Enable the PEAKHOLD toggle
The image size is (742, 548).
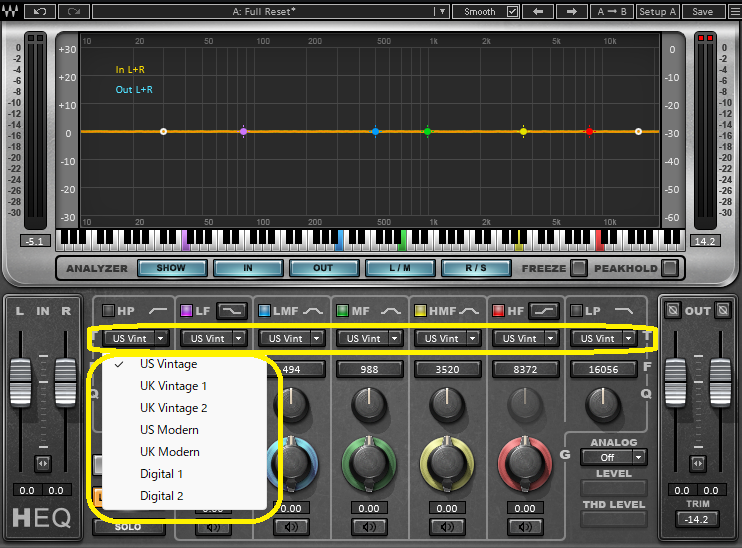click(x=669, y=268)
